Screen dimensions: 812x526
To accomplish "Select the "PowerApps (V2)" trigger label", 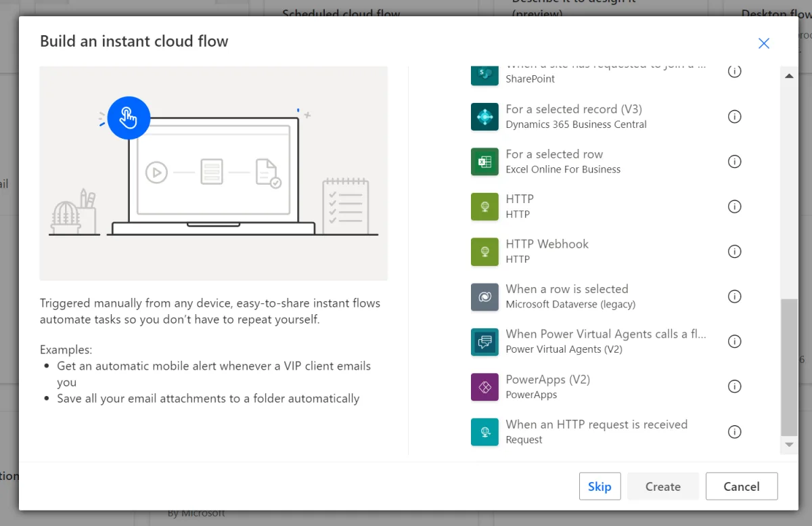I will (548, 379).
